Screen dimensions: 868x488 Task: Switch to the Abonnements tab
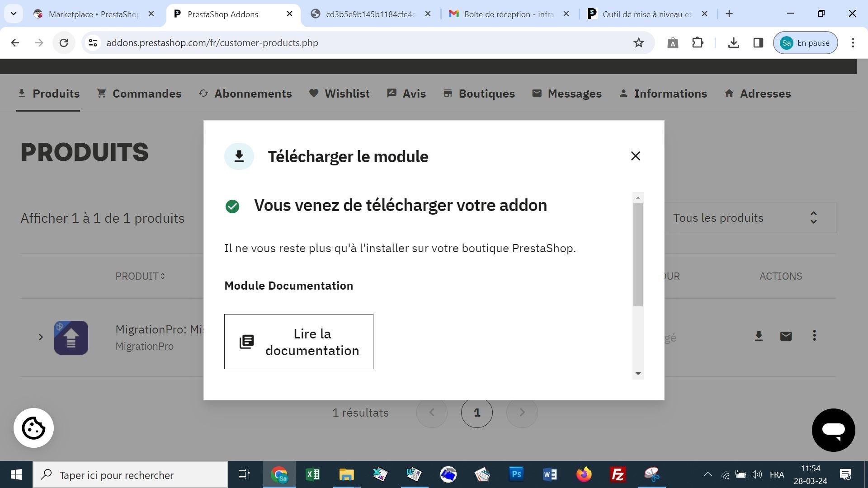(x=245, y=94)
